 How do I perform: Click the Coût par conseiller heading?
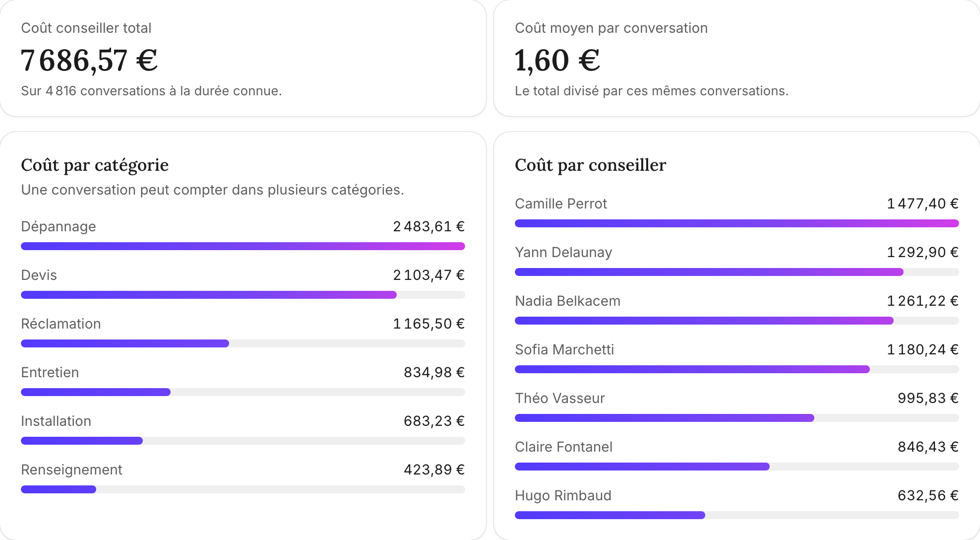[x=590, y=165]
